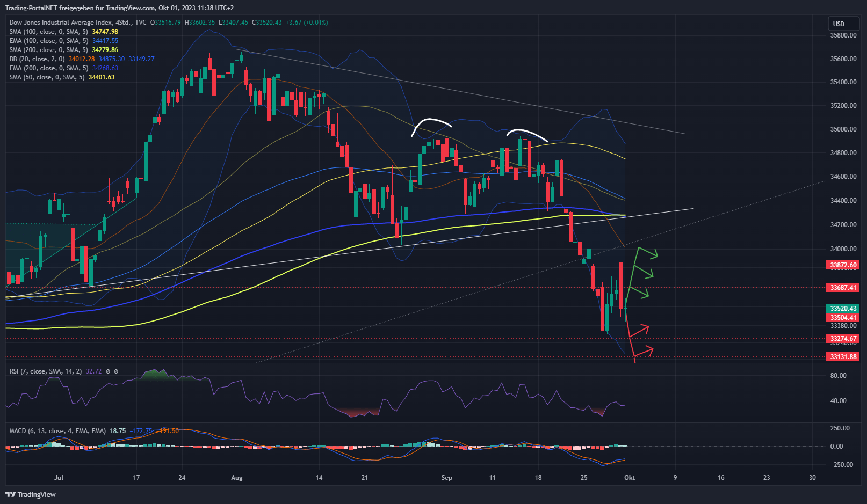Click the SMA 100 value 34747.98

click(x=105, y=32)
